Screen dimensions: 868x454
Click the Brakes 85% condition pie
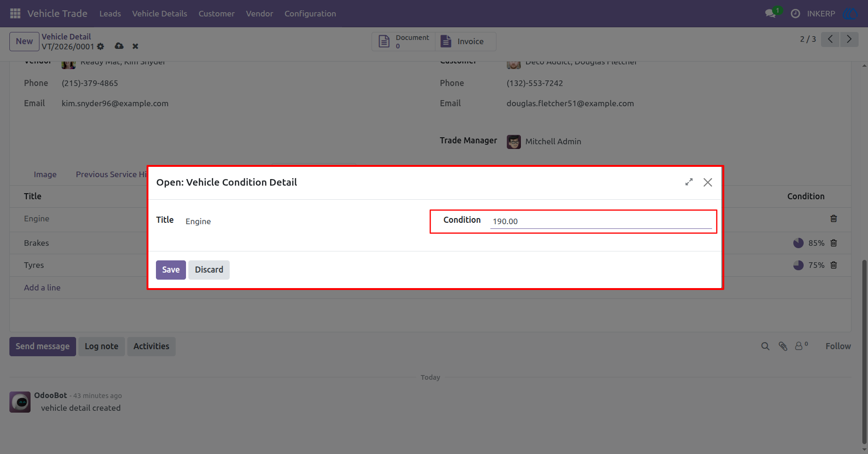tap(798, 243)
